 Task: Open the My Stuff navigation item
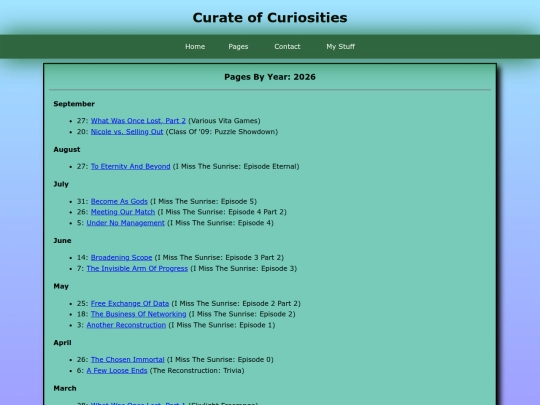pyautogui.click(x=341, y=46)
